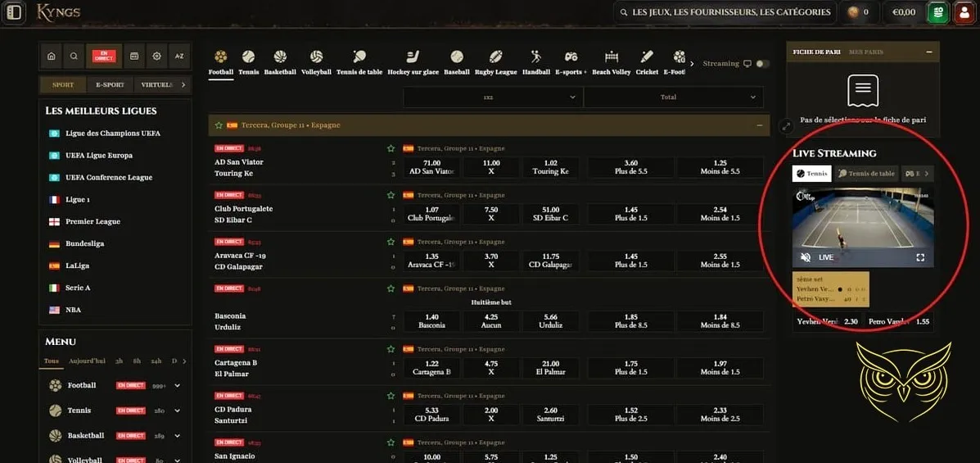This screenshot has height=463, width=980.
Task: Open the red user account icon
Action: 964,12
